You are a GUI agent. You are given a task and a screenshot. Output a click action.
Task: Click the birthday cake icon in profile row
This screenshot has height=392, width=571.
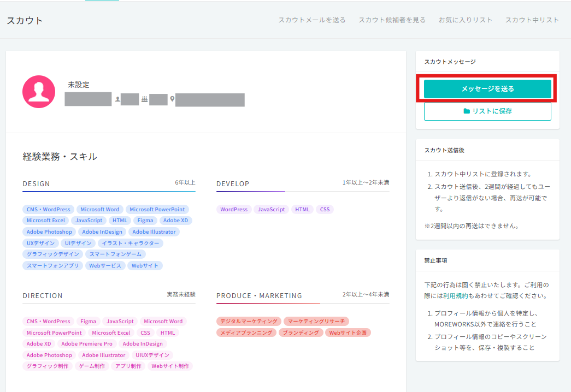tap(145, 99)
